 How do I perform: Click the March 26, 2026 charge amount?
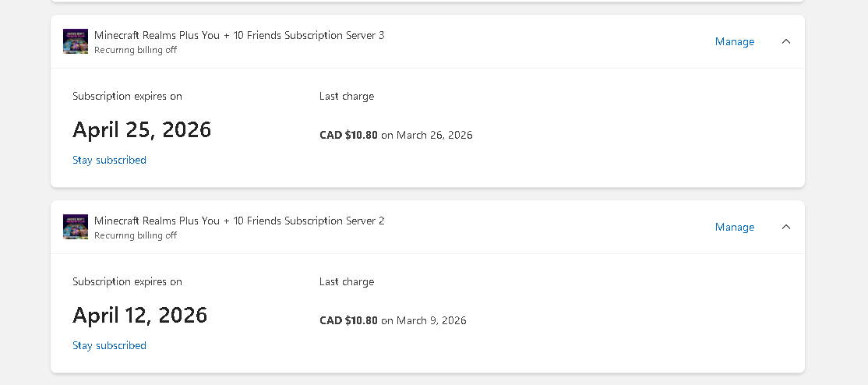click(348, 135)
